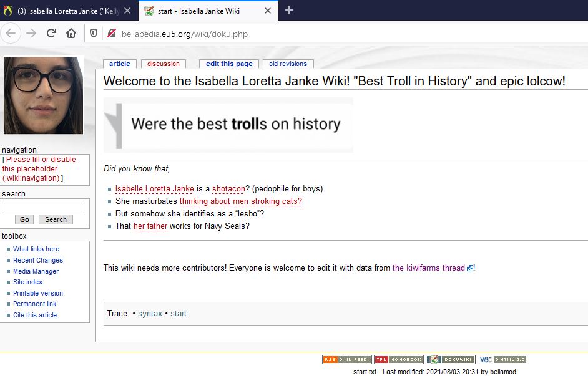Close the 'start - Isabella Janke Wiki' tab
This screenshot has height=376, width=588.
pyautogui.click(x=268, y=11)
